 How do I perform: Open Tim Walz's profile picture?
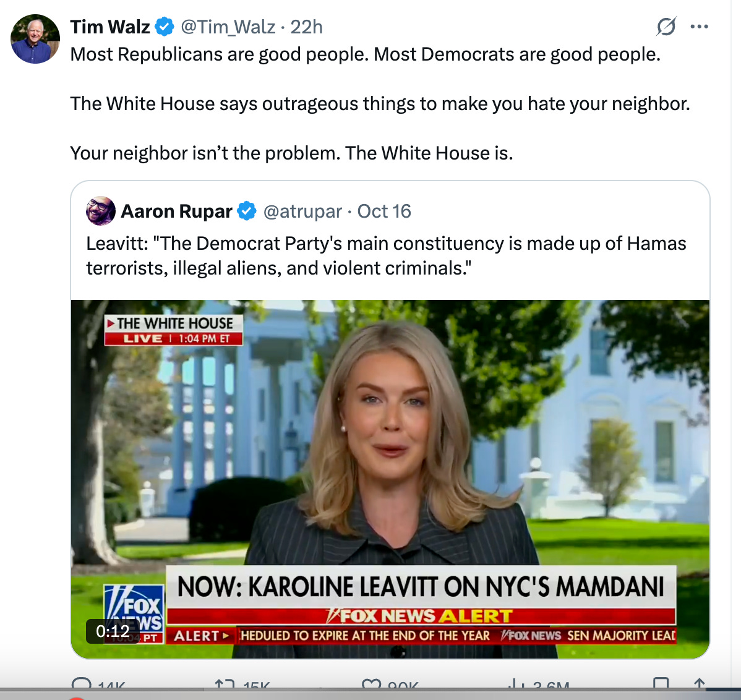[x=35, y=39]
